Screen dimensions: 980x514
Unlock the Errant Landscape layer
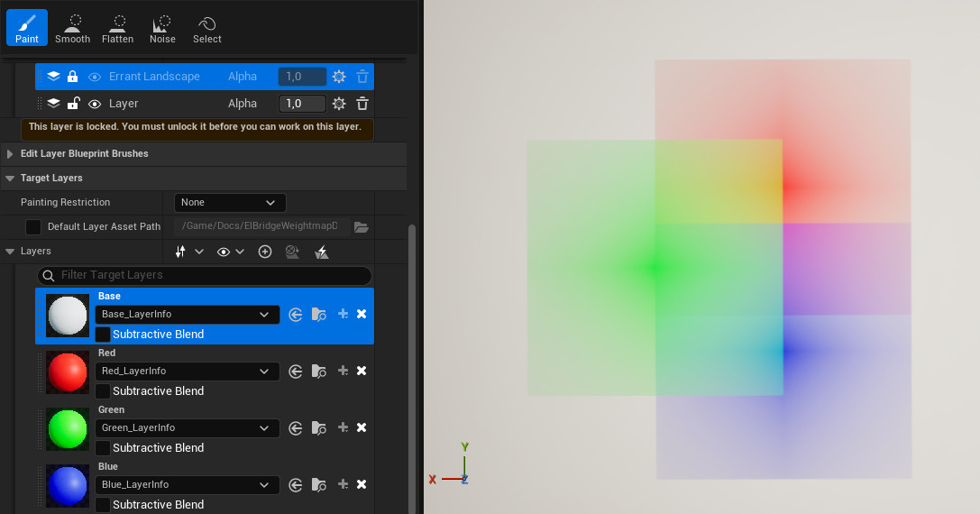click(x=72, y=77)
